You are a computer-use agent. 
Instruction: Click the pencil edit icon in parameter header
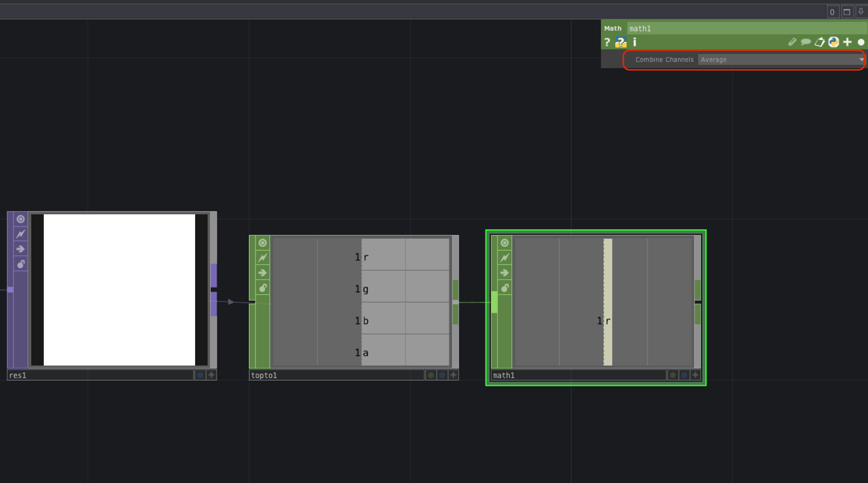click(792, 42)
